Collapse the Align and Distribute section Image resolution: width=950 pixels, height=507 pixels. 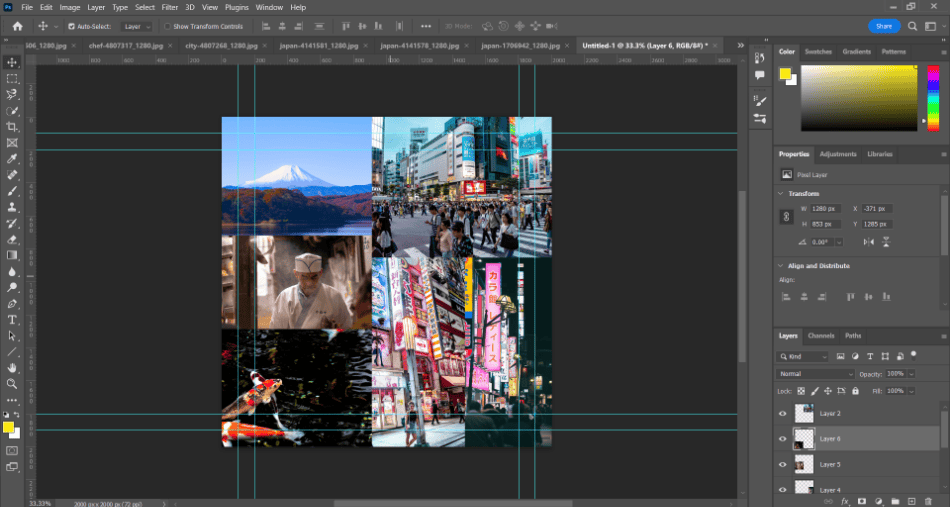coord(780,266)
